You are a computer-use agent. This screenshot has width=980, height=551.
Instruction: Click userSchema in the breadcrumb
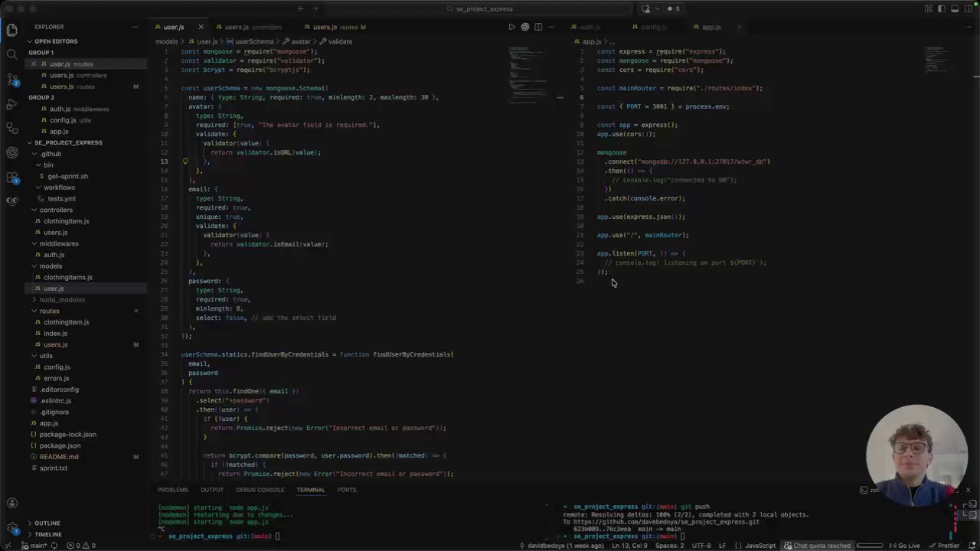click(253, 41)
